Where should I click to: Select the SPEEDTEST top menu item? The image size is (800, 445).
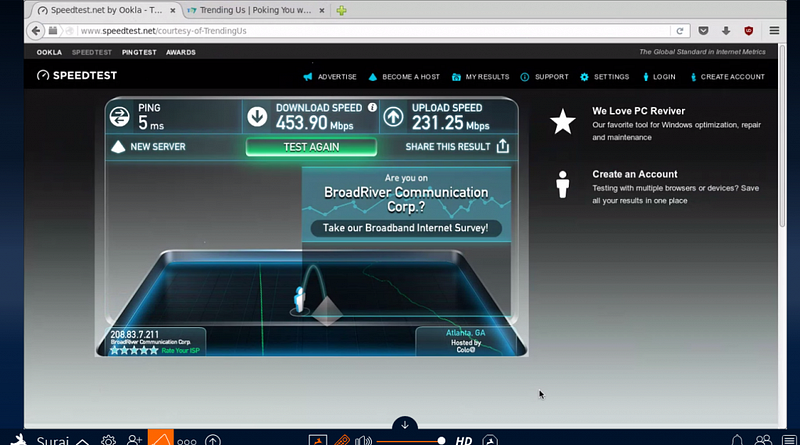click(92, 52)
